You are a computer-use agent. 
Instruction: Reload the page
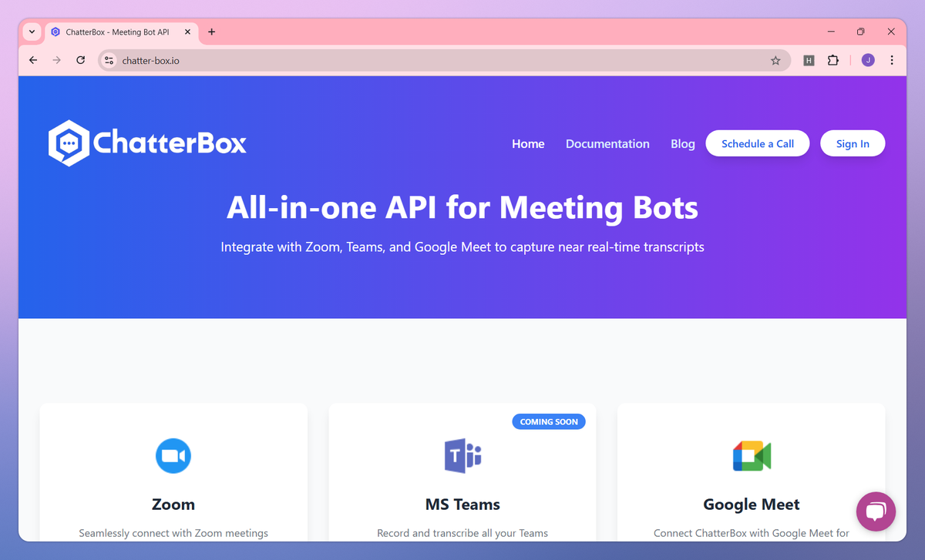(80, 60)
